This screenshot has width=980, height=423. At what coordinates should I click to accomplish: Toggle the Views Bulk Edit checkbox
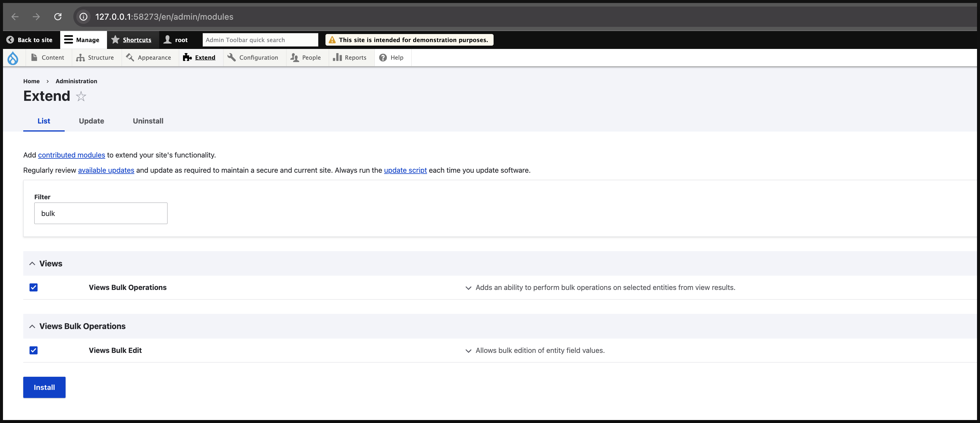(x=33, y=350)
